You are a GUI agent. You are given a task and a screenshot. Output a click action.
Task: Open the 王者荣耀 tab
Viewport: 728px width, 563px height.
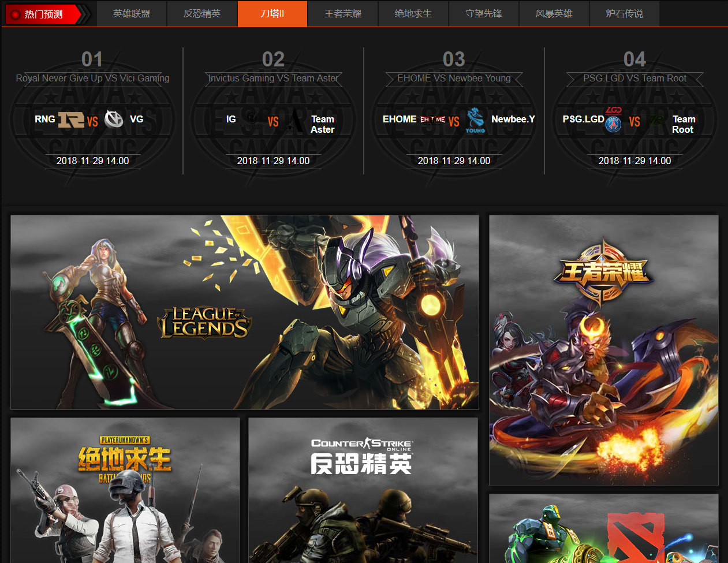pyautogui.click(x=343, y=14)
